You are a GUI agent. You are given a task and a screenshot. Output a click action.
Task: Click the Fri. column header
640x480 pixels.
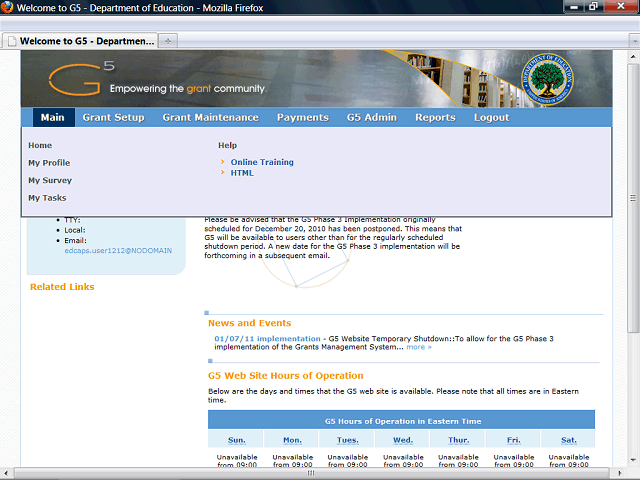[513, 440]
